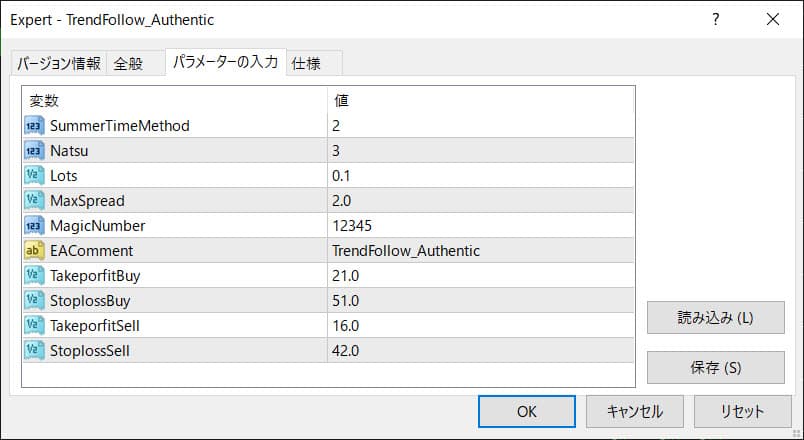The width and height of the screenshot is (804, 440).
Task: Click the 保存 (S) button
Action: [x=715, y=367]
